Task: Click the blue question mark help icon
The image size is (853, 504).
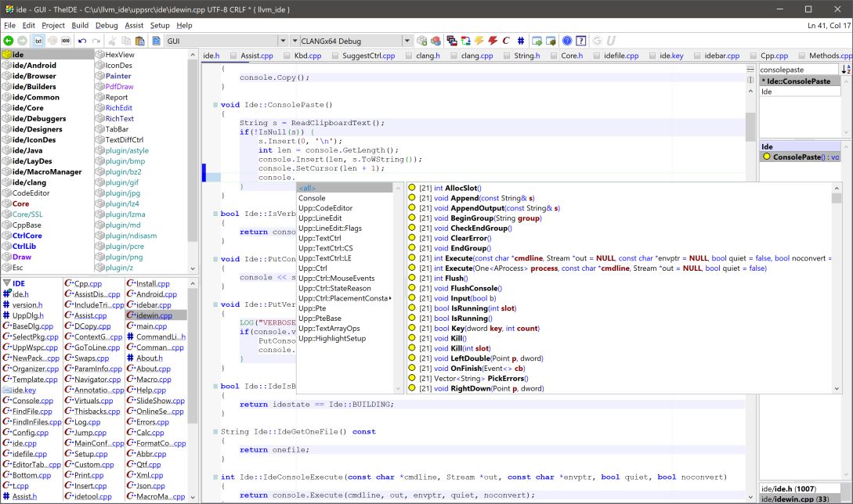Action: tap(567, 41)
